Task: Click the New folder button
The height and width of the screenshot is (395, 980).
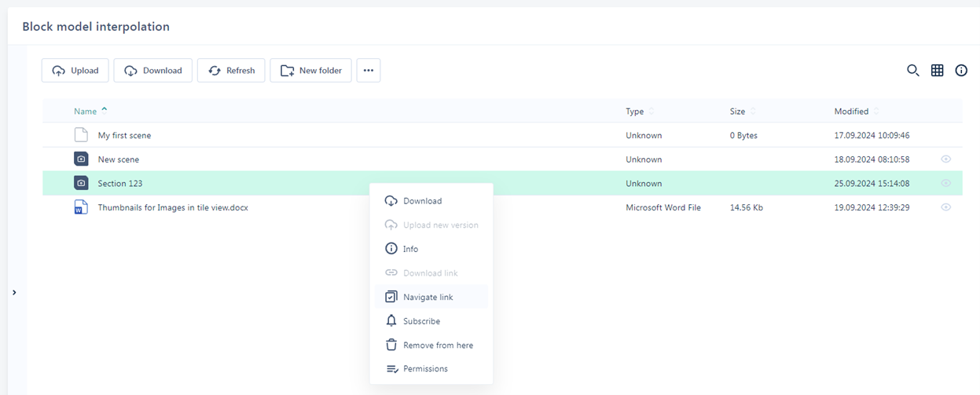Action: 310,71
